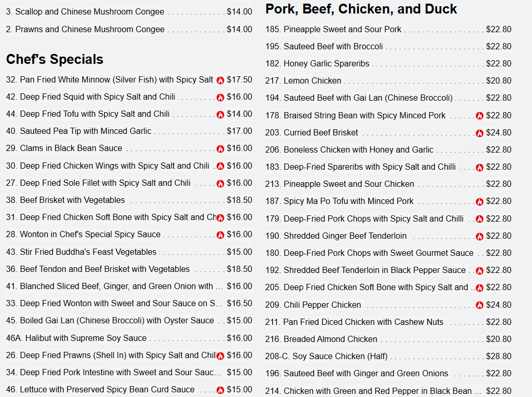
Task: Click spicy flame icon beside Pan Fried White Minnow
Action: [220, 80]
